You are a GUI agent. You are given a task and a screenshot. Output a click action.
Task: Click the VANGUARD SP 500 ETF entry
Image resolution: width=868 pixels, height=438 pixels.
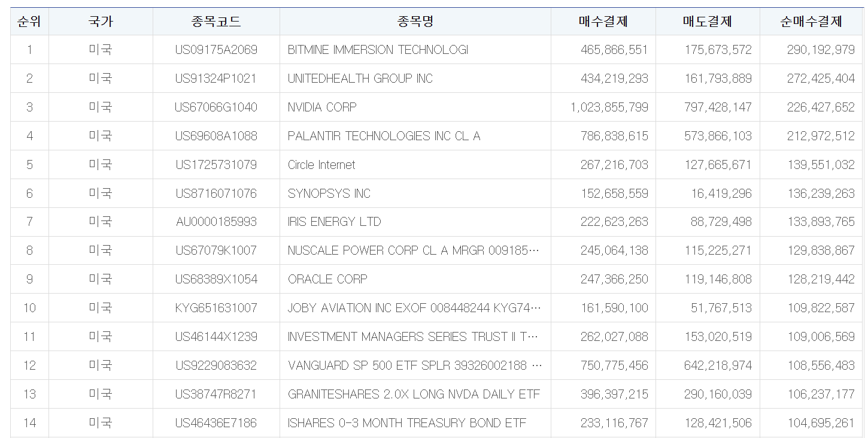coord(415,365)
